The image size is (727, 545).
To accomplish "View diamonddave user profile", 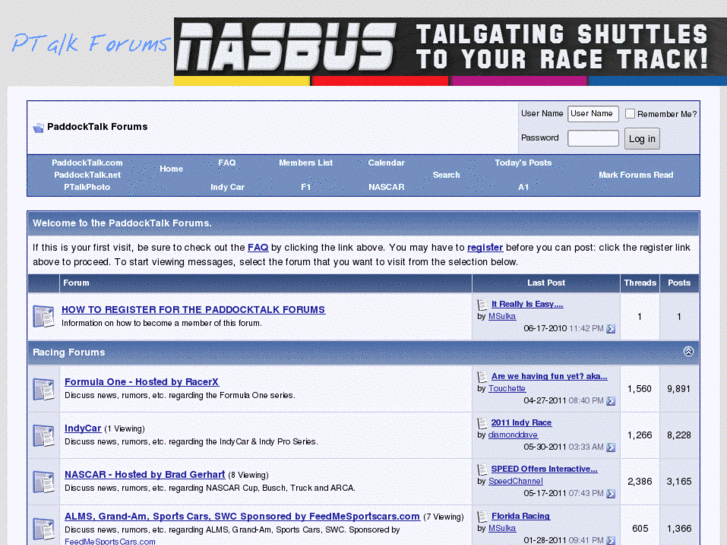I will coord(513,435).
